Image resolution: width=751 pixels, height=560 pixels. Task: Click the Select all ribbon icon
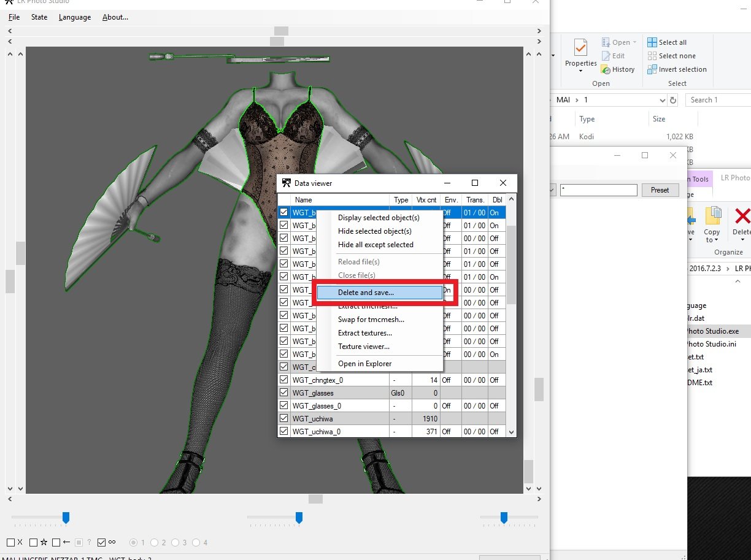coord(652,42)
